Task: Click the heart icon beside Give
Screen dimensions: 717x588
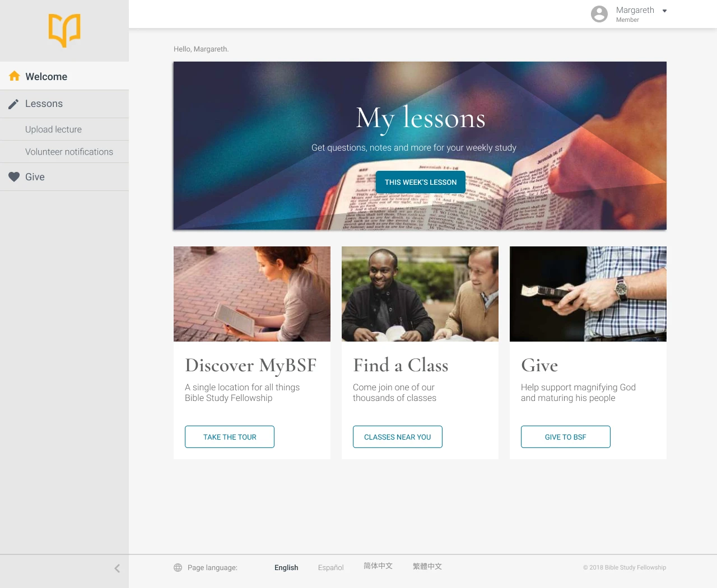Action: coord(14,177)
